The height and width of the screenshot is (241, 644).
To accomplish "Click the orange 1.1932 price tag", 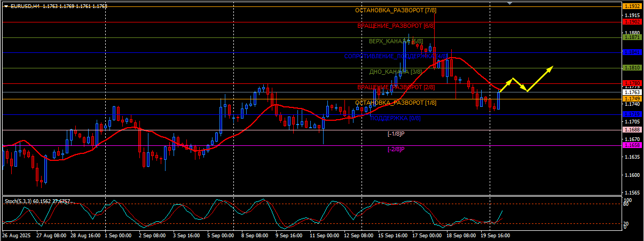I will point(632,6).
